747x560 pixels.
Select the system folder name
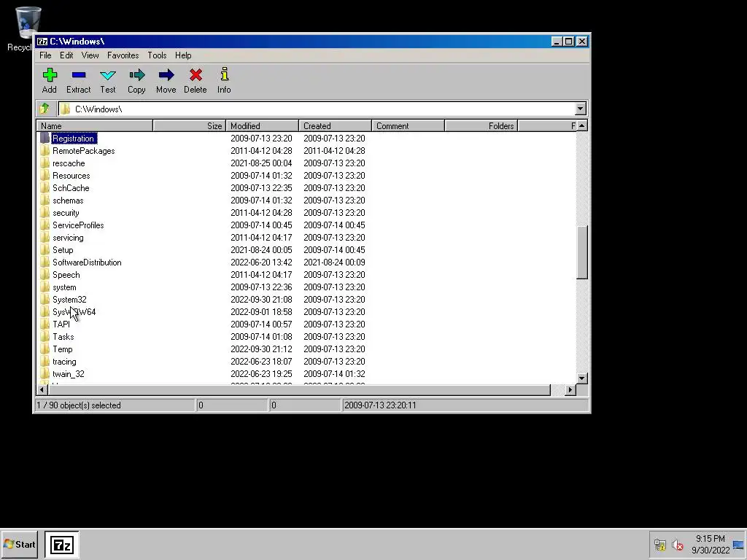coord(64,287)
